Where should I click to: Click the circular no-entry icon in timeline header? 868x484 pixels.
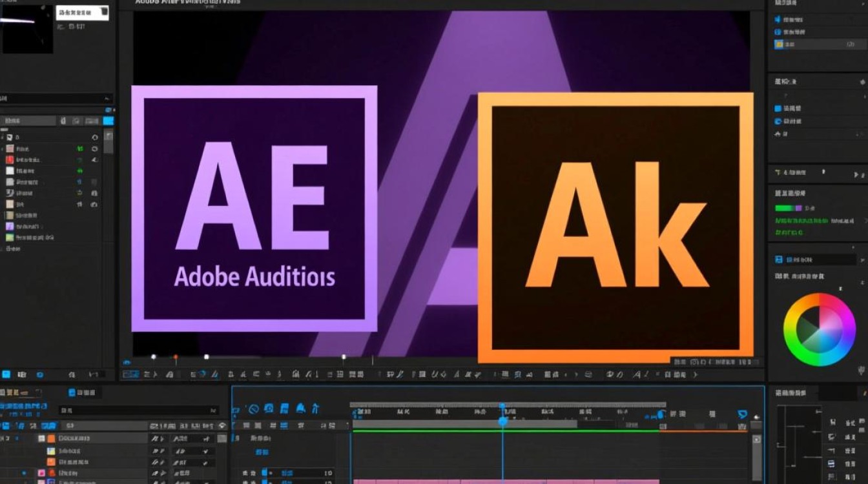coord(253,408)
